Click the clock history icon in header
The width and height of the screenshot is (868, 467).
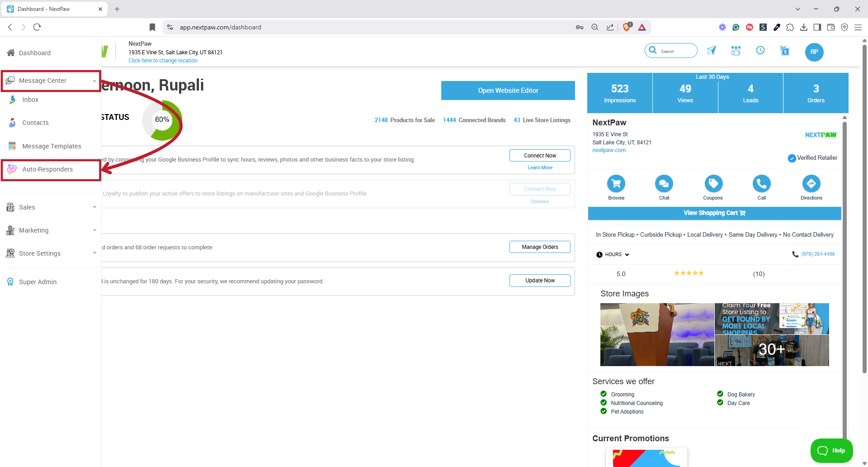tap(760, 50)
